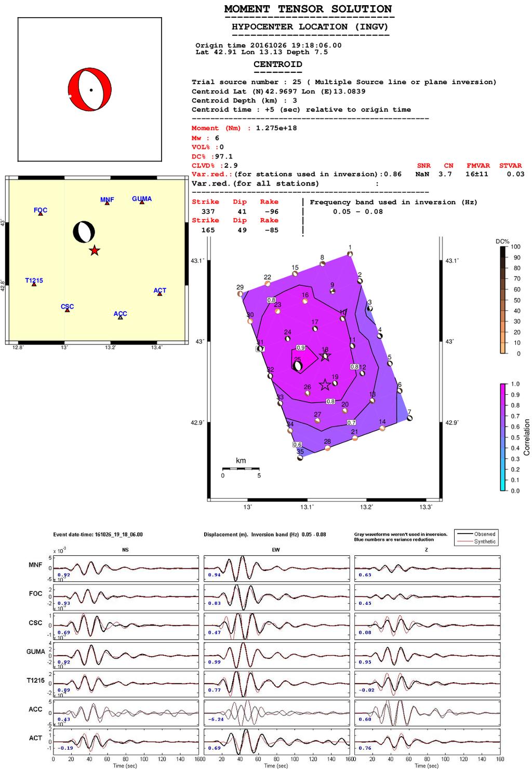Viewport: 532px width, 771px height.
Task: Click trial source 20 beachball
Action: tap(345, 410)
